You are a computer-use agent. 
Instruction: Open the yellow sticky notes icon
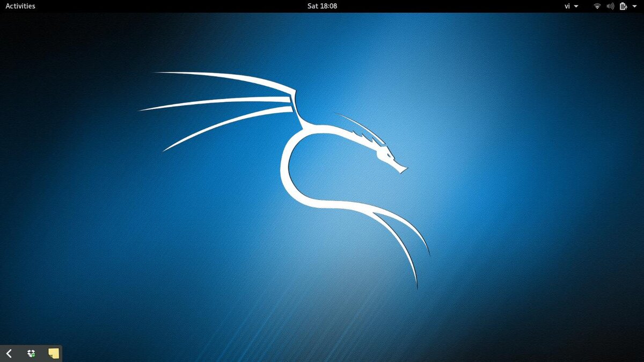click(54, 353)
